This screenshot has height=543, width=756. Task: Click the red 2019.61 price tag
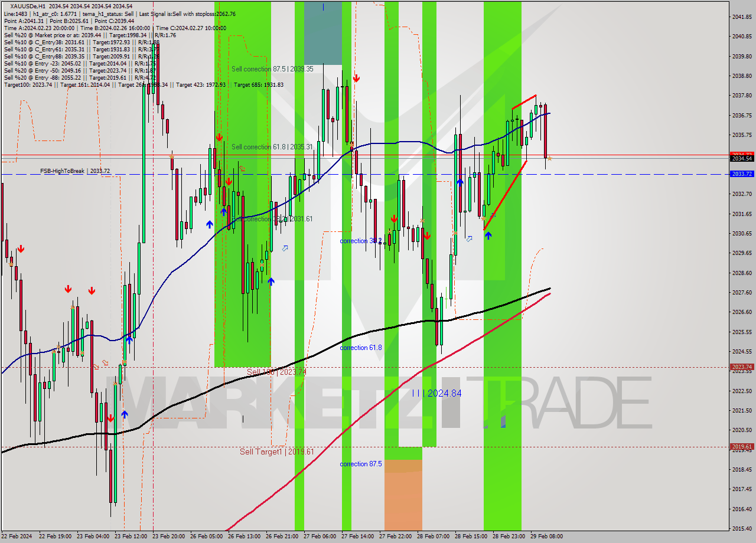(741, 447)
